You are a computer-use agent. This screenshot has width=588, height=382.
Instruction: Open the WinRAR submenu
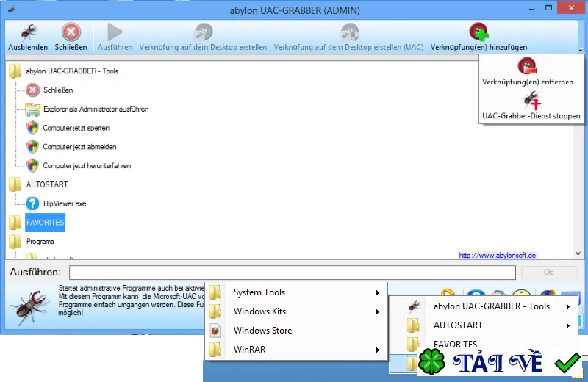coord(296,350)
